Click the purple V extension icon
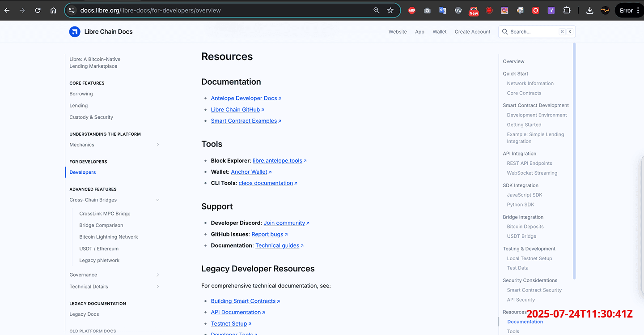The height and width of the screenshot is (335, 644). pyautogui.click(x=551, y=10)
